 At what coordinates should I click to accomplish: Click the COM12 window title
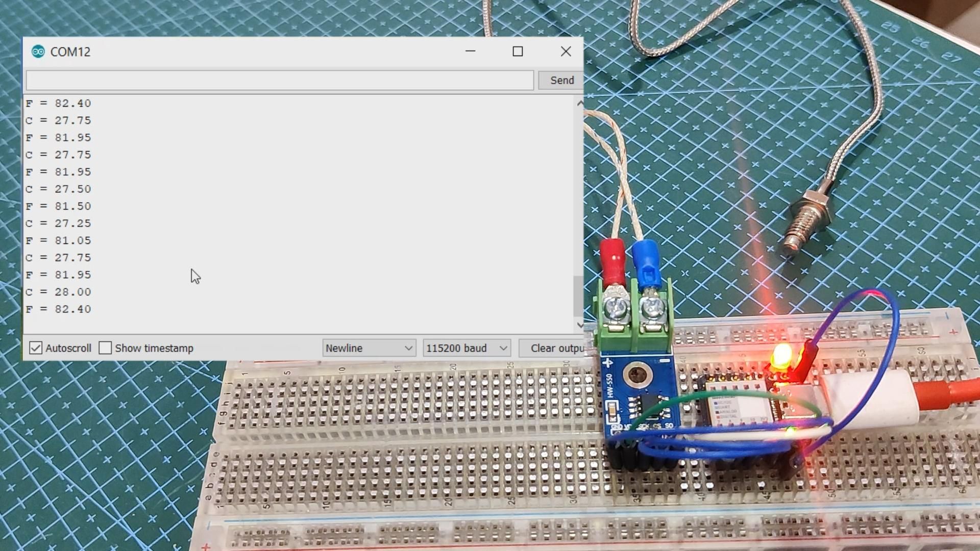(x=71, y=51)
